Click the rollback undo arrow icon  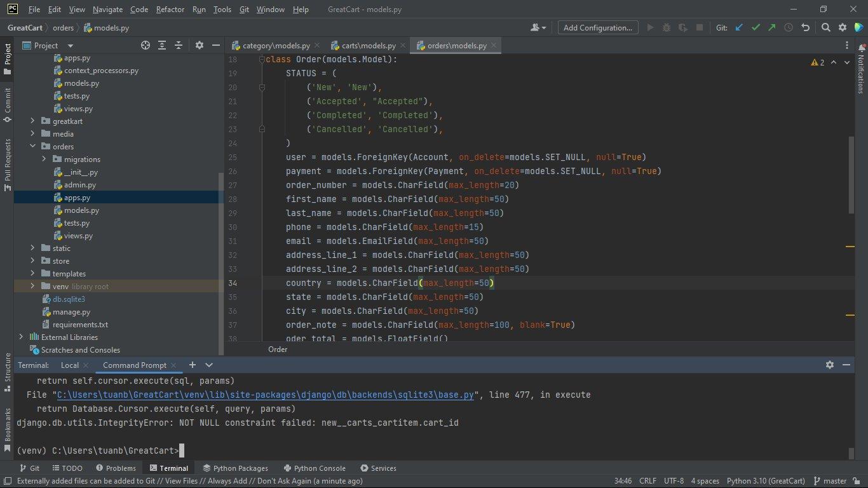tap(805, 27)
